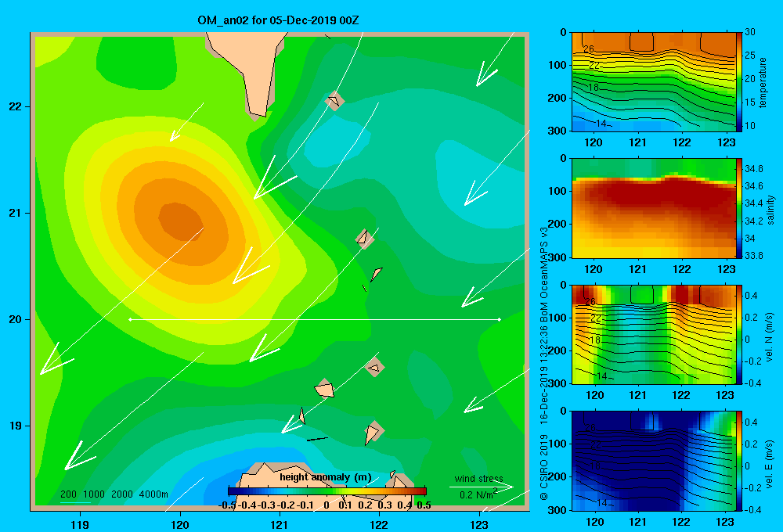
Task: Click latitude label 19 on main map
Action: pyautogui.click(x=16, y=426)
